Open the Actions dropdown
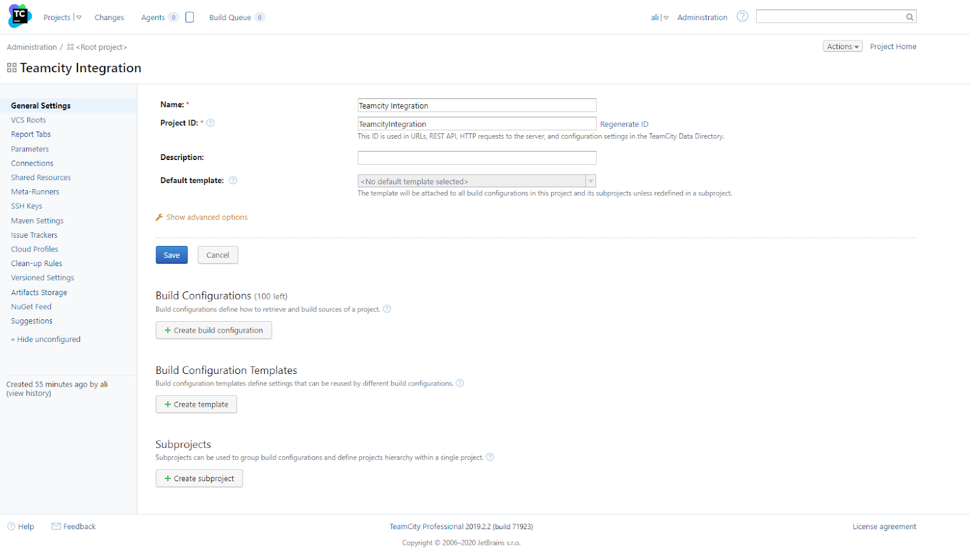970x560 pixels. pos(843,47)
